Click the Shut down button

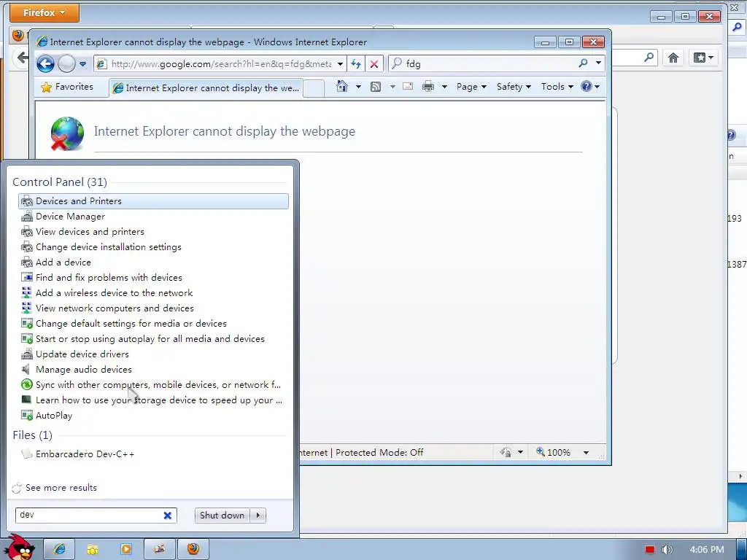(x=222, y=516)
